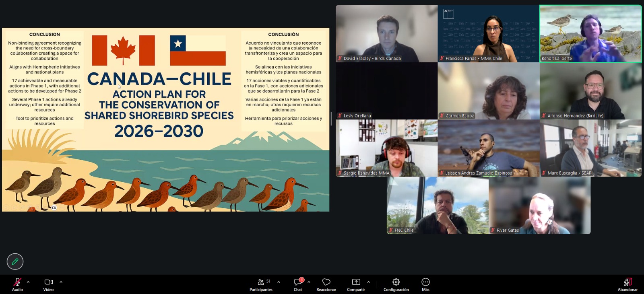Expand the chat options chevron

click(309, 282)
